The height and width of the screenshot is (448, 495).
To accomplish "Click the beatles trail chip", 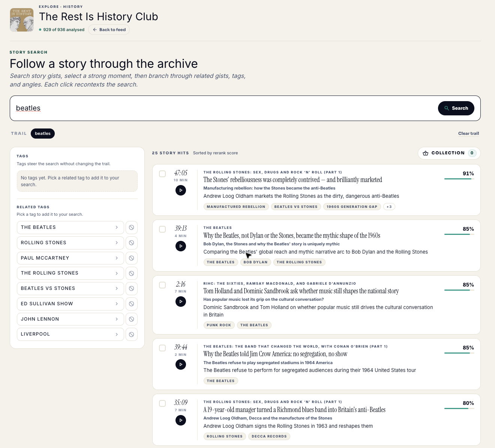I will (x=43, y=133).
